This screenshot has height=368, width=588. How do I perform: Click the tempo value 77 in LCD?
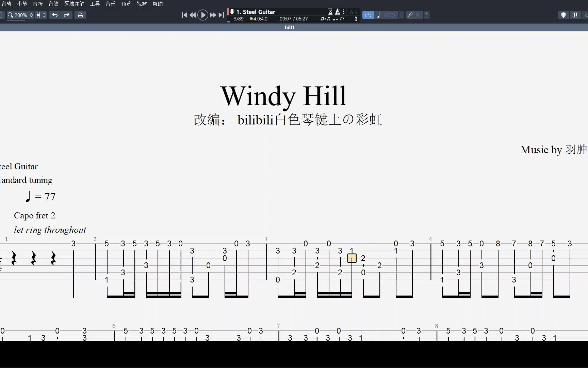339,19
